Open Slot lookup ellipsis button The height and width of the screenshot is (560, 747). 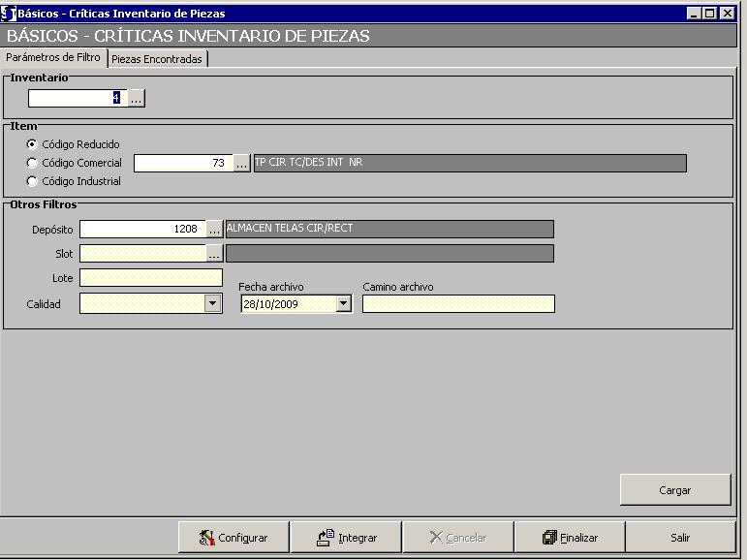point(214,254)
